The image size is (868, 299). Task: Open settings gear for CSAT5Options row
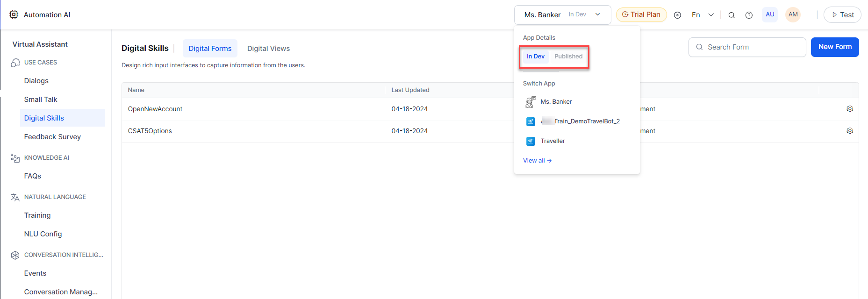point(850,131)
